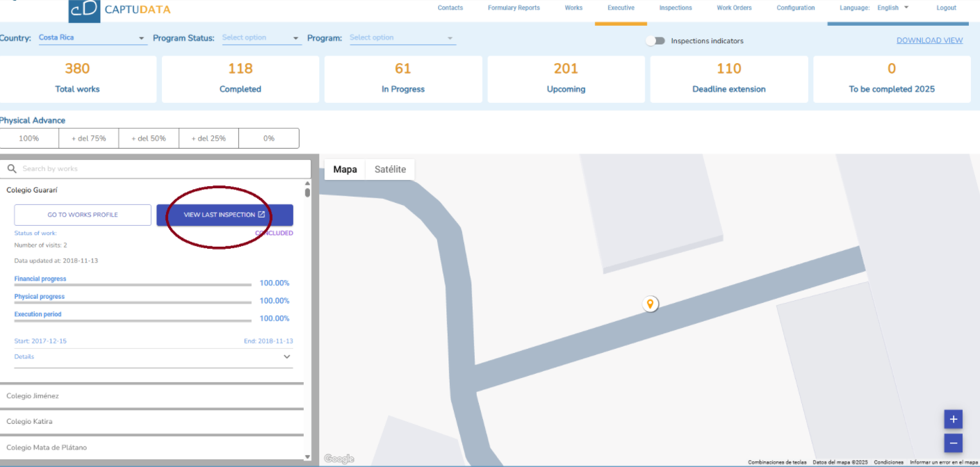Screen dimensions: 980x467
Task: Click the Google logo on the map
Action: [x=339, y=459]
